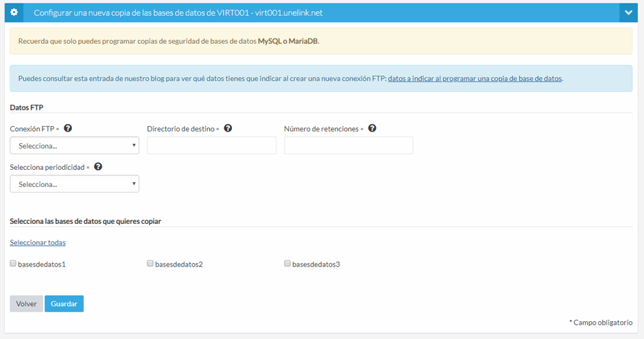Click the basesdedatos3 label text
644x339 pixels.
click(316, 264)
